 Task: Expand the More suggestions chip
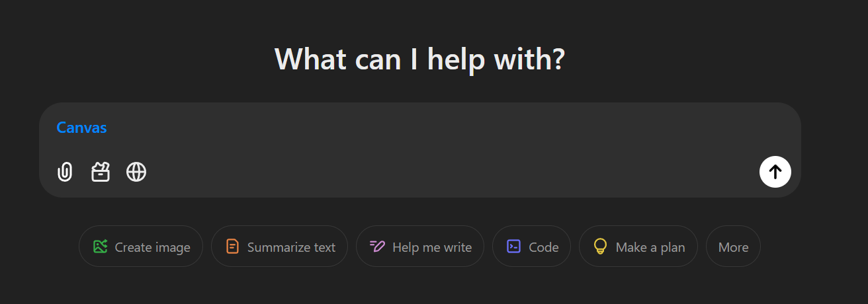pos(733,248)
